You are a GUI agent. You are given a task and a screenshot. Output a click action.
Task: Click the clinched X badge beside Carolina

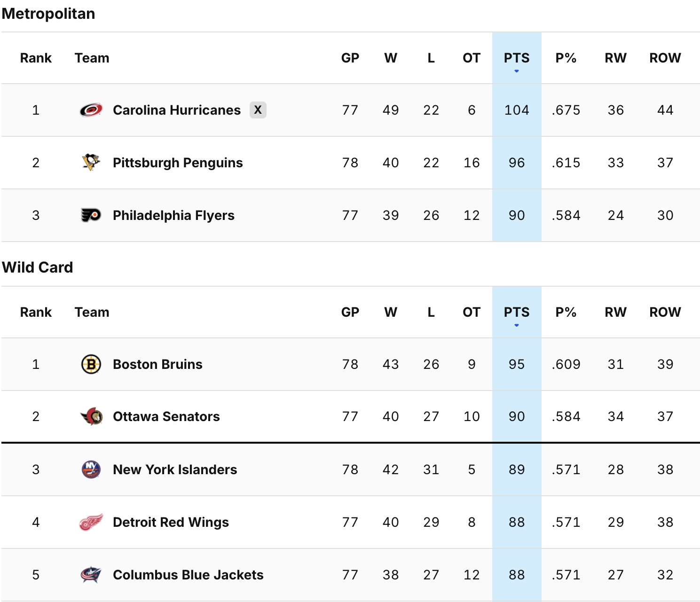click(x=258, y=110)
